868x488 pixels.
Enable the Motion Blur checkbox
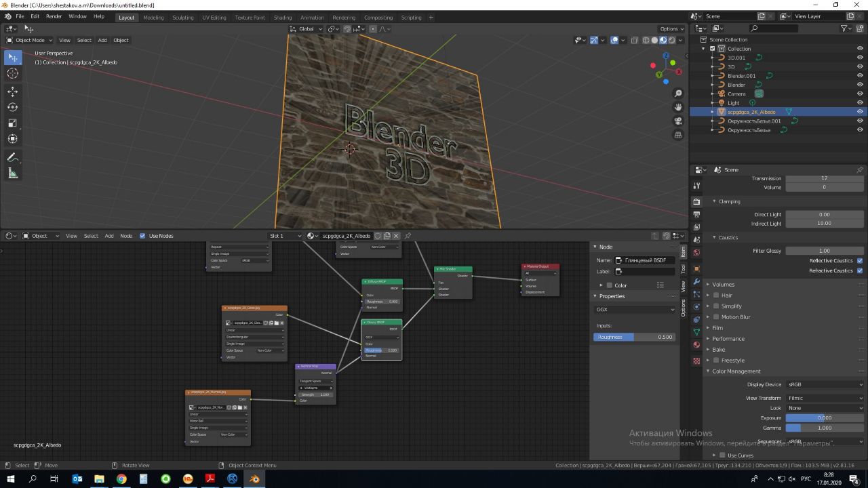tap(716, 317)
